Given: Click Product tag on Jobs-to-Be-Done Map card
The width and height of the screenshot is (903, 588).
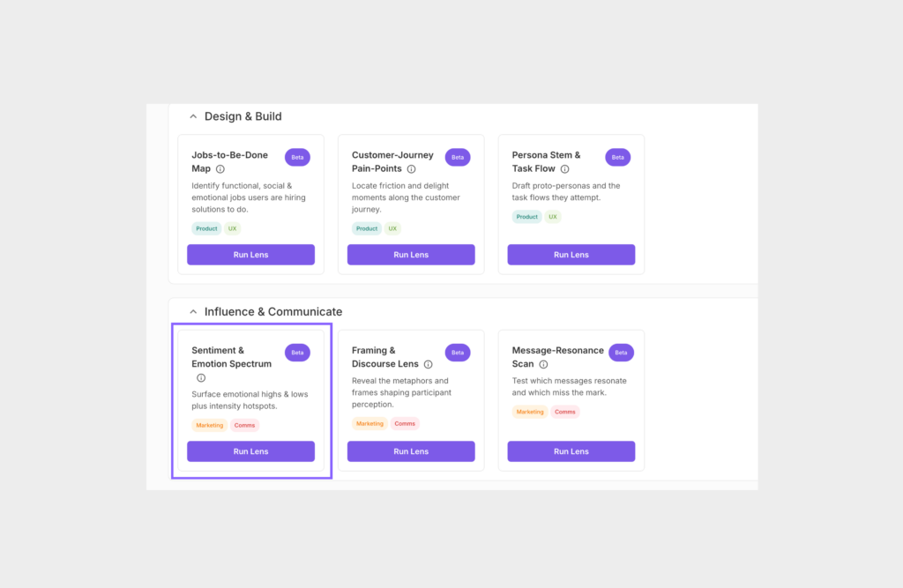Looking at the screenshot, I should pyautogui.click(x=206, y=228).
